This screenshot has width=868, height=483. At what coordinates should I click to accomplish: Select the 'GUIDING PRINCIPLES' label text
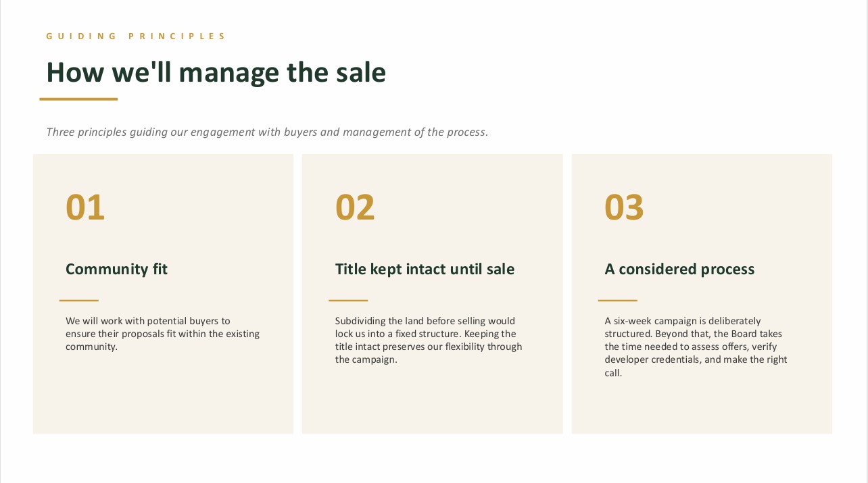(x=136, y=36)
